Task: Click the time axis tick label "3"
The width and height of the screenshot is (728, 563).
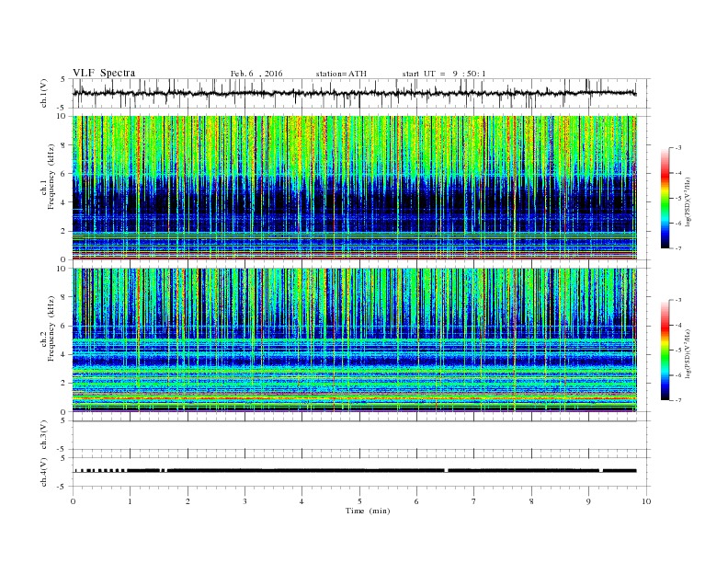Action: pos(245,501)
